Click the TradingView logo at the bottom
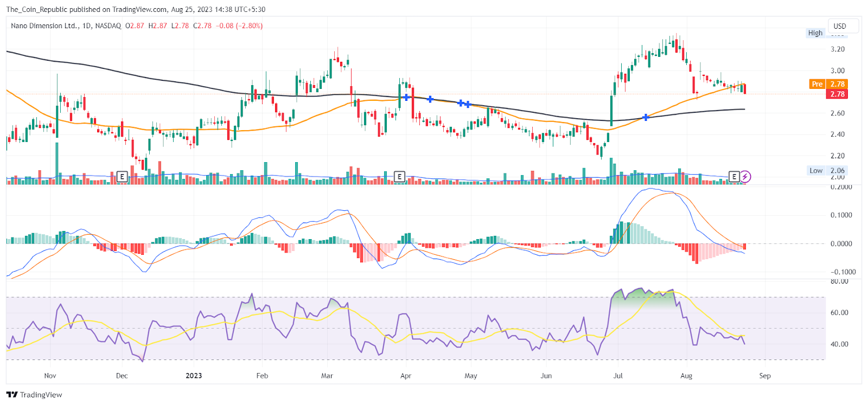Image resolution: width=868 pixels, height=405 pixels. pyautogui.click(x=34, y=395)
